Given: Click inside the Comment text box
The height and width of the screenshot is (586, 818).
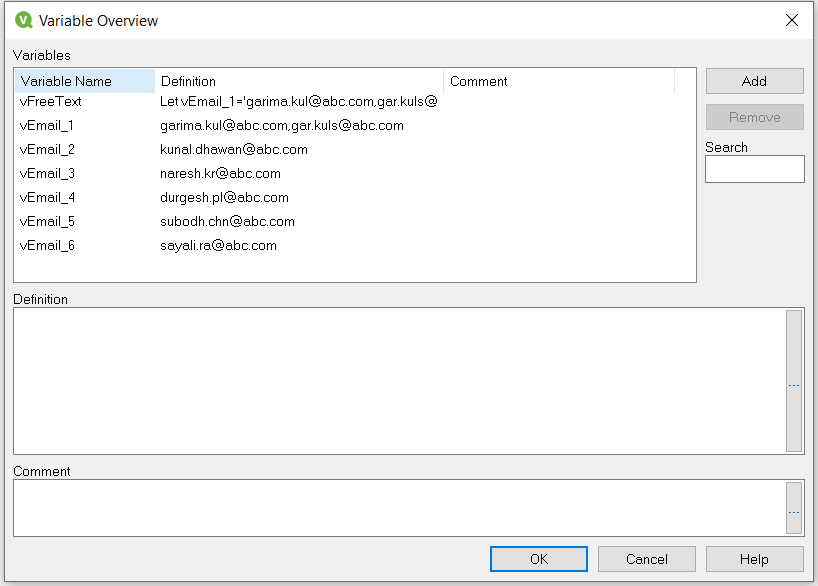Looking at the screenshot, I should click(x=398, y=507).
